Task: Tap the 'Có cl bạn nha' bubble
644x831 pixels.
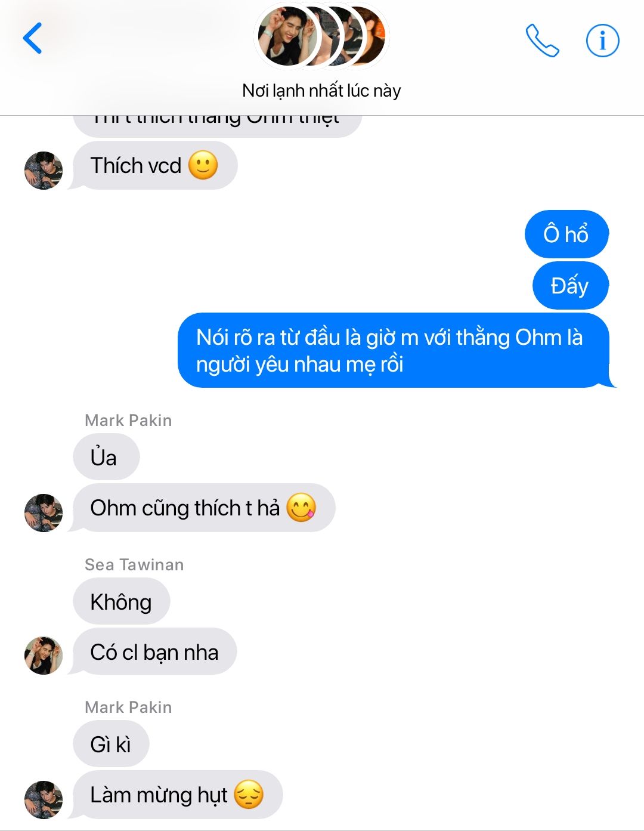Action: 154,651
